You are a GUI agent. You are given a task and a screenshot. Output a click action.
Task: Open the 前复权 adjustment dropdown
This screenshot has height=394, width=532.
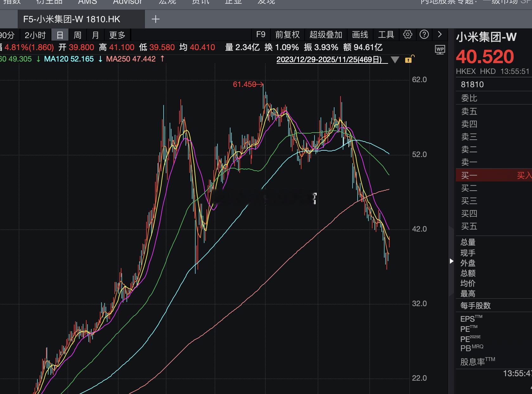coord(287,35)
